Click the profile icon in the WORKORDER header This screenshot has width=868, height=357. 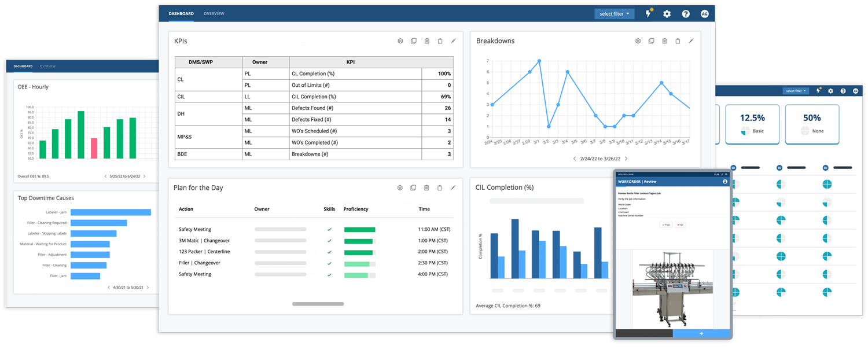coord(725,182)
